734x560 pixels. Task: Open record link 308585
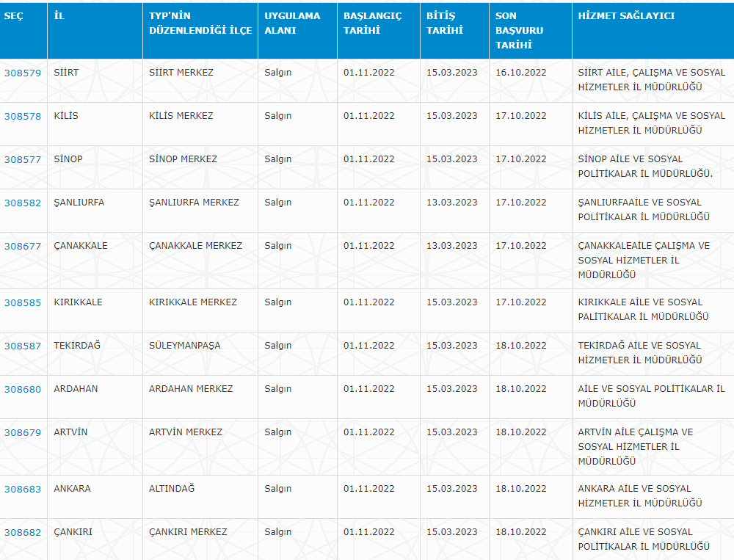tap(23, 303)
